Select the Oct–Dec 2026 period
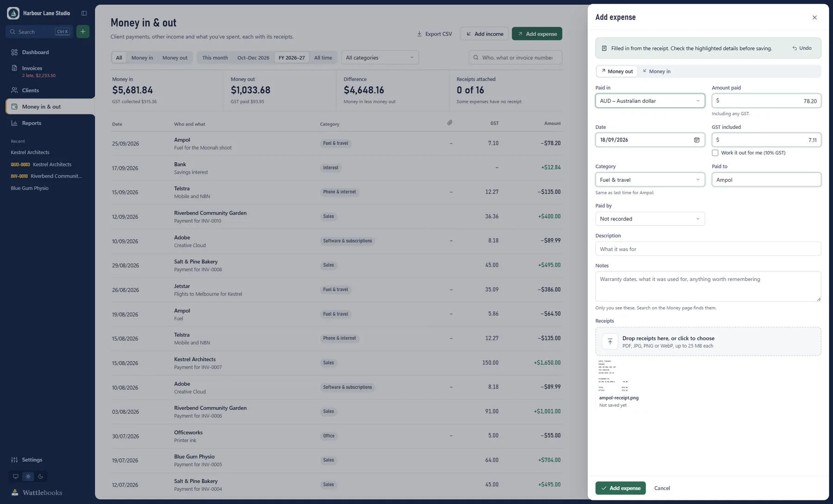The width and height of the screenshot is (833, 504). 253,58
